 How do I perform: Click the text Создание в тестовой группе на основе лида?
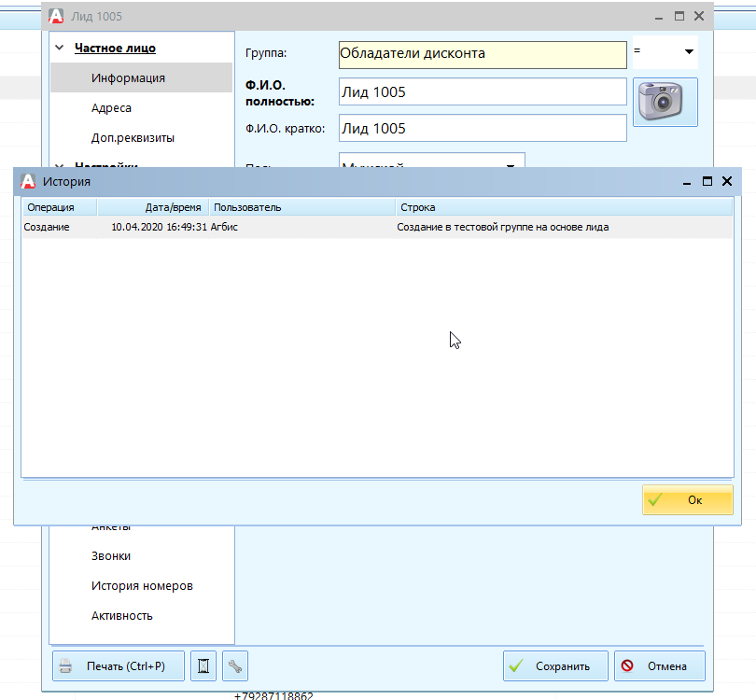coord(503,227)
